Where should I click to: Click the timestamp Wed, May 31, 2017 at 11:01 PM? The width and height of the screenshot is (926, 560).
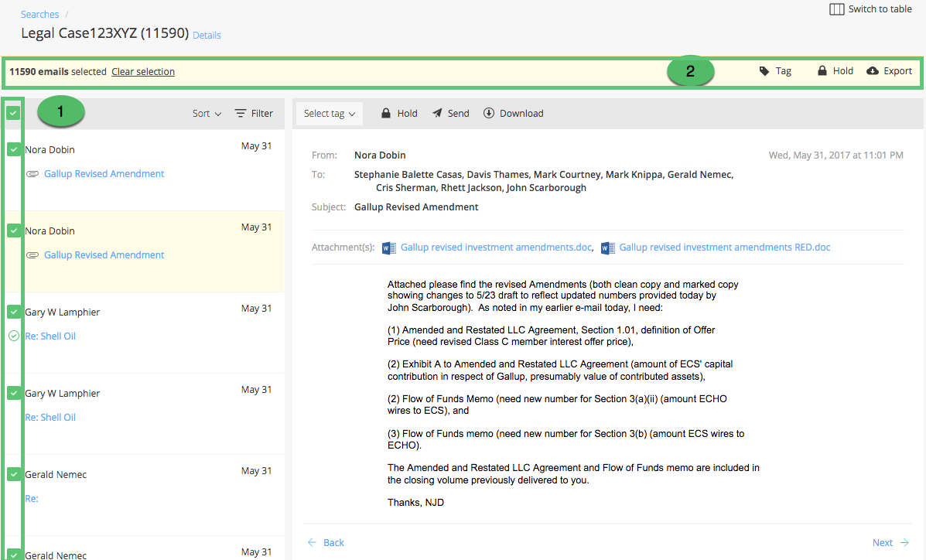click(x=835, y=155)
